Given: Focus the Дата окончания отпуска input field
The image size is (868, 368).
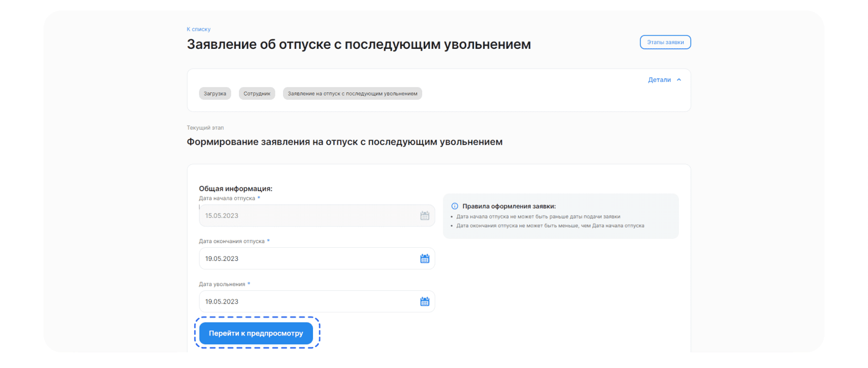Looking at the screenshot, I should (x=307, y=259).
